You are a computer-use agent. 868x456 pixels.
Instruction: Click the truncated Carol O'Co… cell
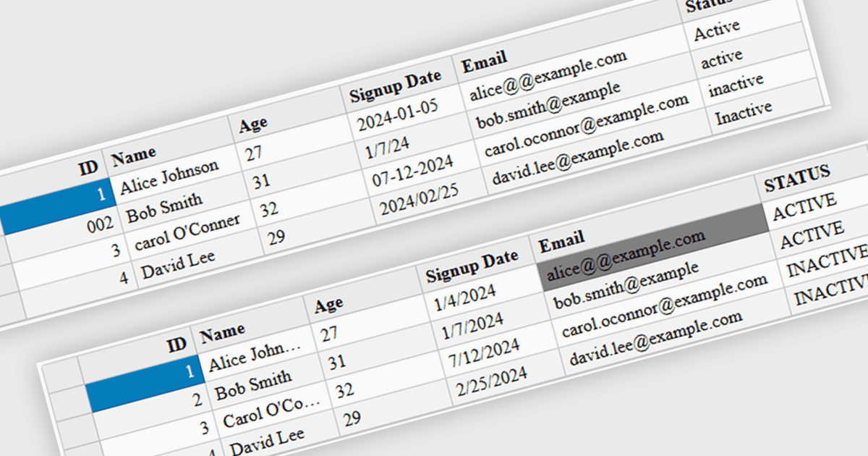(271, 413)
